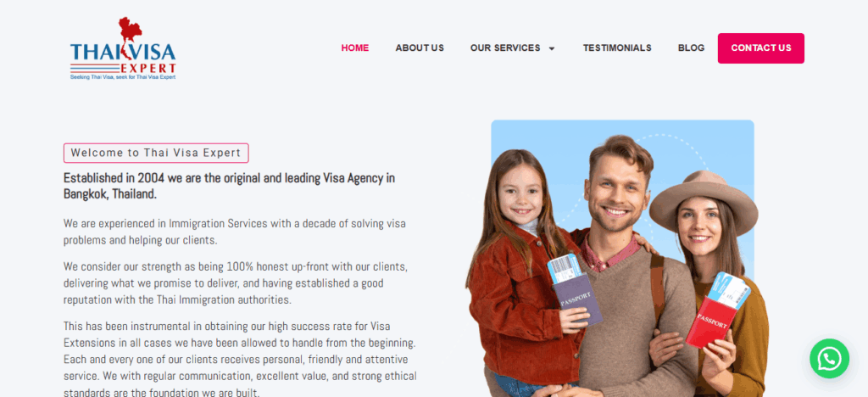The height and width of the screenshot is (397, 868).
Task: Click the woman's tan hat in the photo
Action: [x=704, y=201]
